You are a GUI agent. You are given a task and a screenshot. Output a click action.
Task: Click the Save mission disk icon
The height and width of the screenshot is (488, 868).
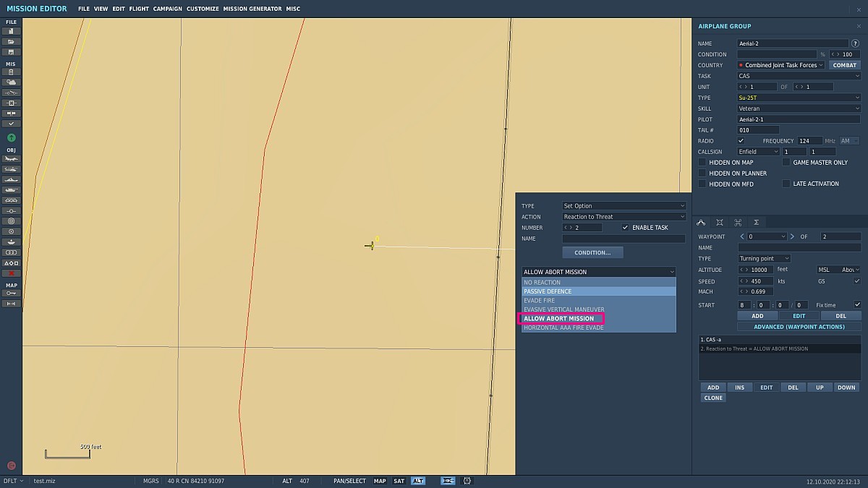(x=11, y=52)
